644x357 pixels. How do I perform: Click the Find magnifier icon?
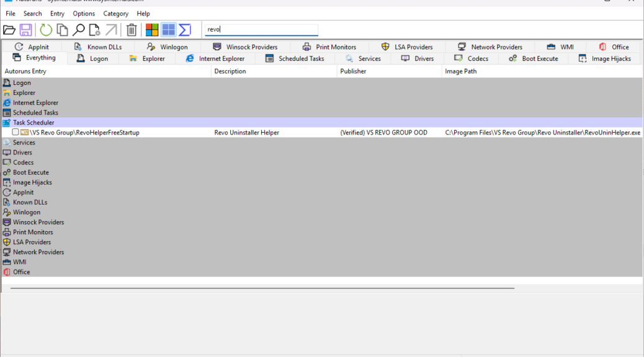(x=78, y=30)
